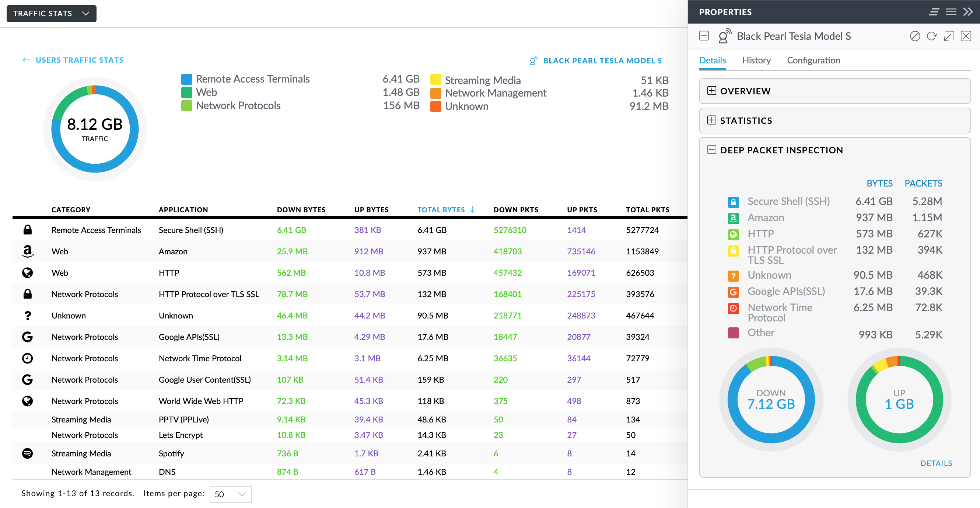Sort table by Down Pkts column
Image resolution: width=980 pixels, height=508 pixels.
pyautogui.click(x=515, y=209)
